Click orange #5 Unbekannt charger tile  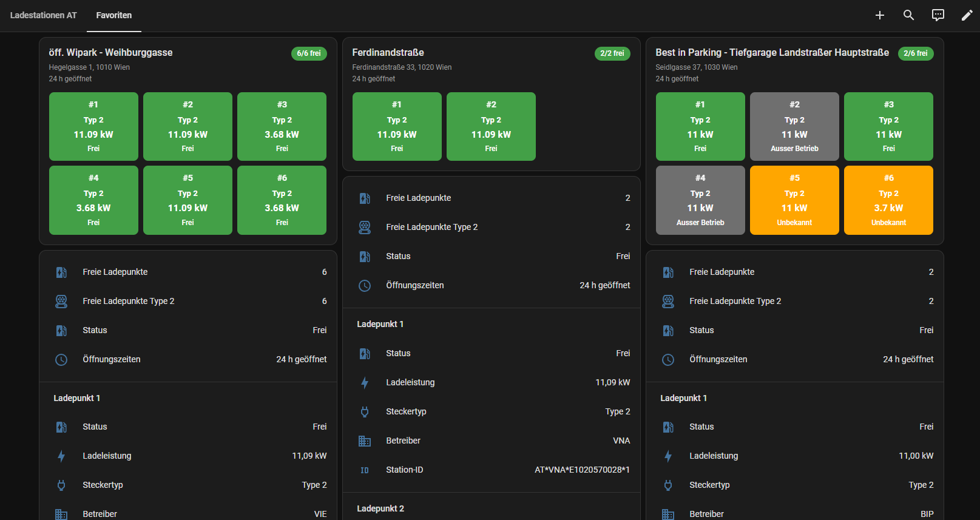coord(794,200)
